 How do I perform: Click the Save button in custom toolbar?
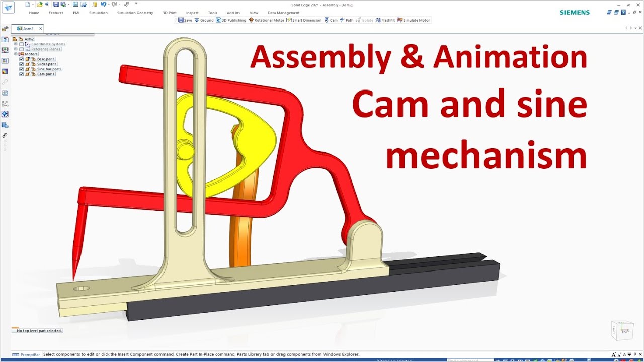pos(185,20)
